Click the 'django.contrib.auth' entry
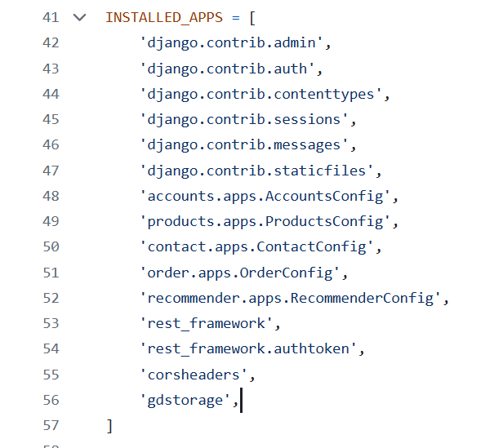Viewport: 503px width, 448px height. point(228,69)
